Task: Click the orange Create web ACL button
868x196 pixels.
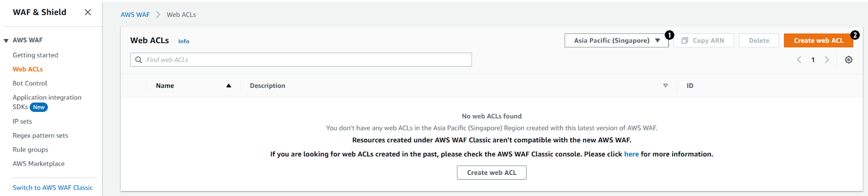Action: click(818, 40)
